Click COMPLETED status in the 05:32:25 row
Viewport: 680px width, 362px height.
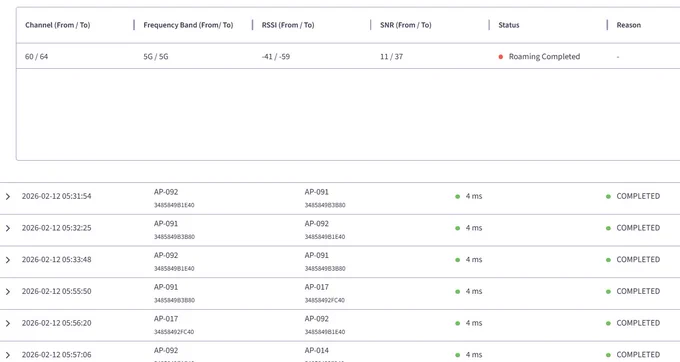pyautogui.click(x=638, y=228)
